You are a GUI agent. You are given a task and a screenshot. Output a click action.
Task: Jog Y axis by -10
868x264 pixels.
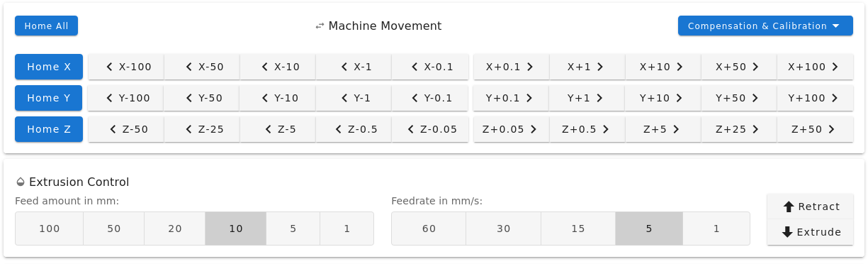pos(278,98)
